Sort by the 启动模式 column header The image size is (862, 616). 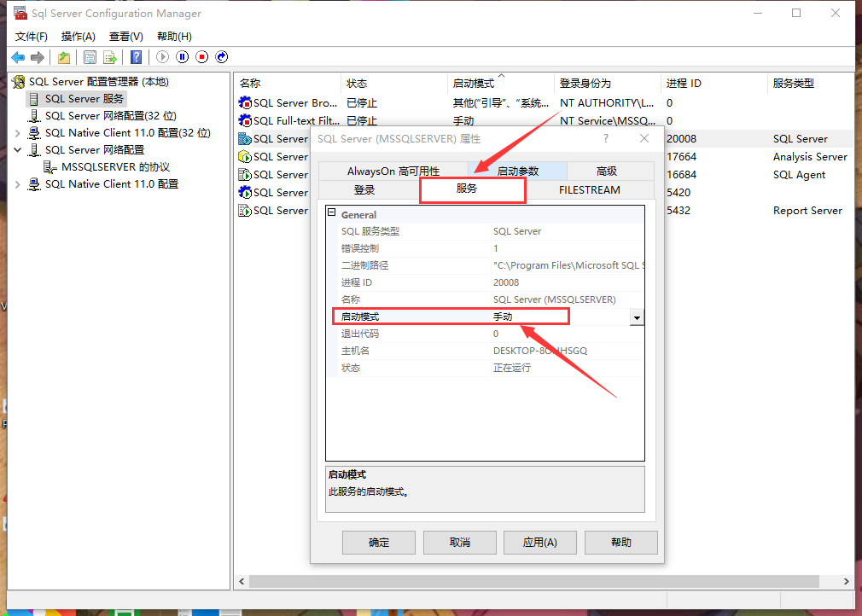[x=501, y=84]
